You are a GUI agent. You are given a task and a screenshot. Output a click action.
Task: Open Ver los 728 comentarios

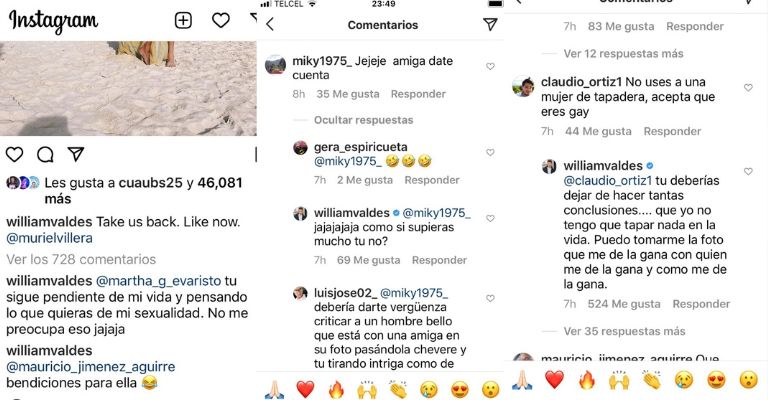(x=81, y=259)
